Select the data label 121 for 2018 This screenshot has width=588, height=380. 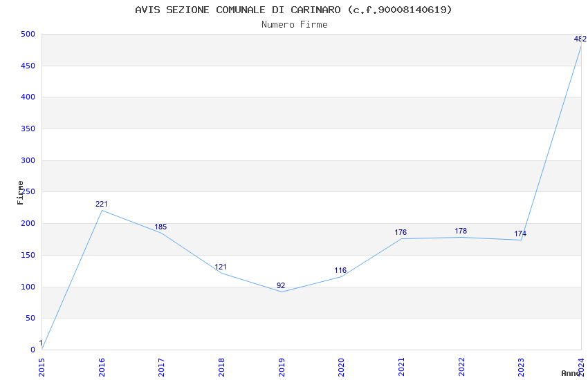[x=221, y=267]
